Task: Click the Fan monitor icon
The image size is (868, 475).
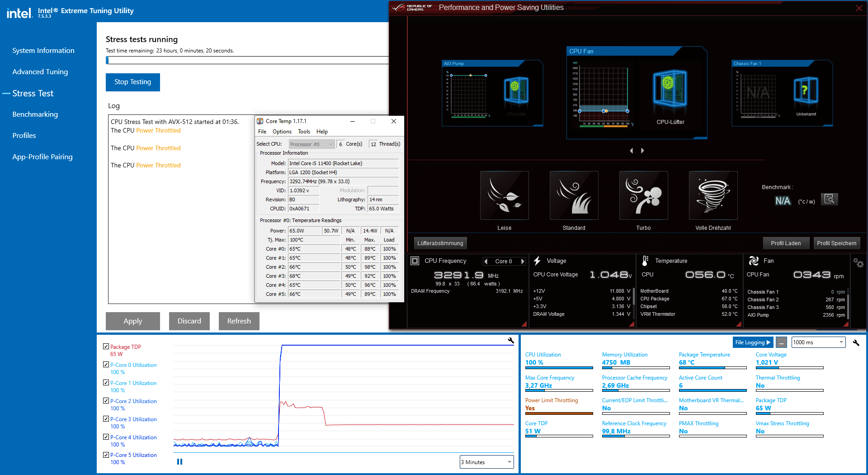Action: pos(754,261)
